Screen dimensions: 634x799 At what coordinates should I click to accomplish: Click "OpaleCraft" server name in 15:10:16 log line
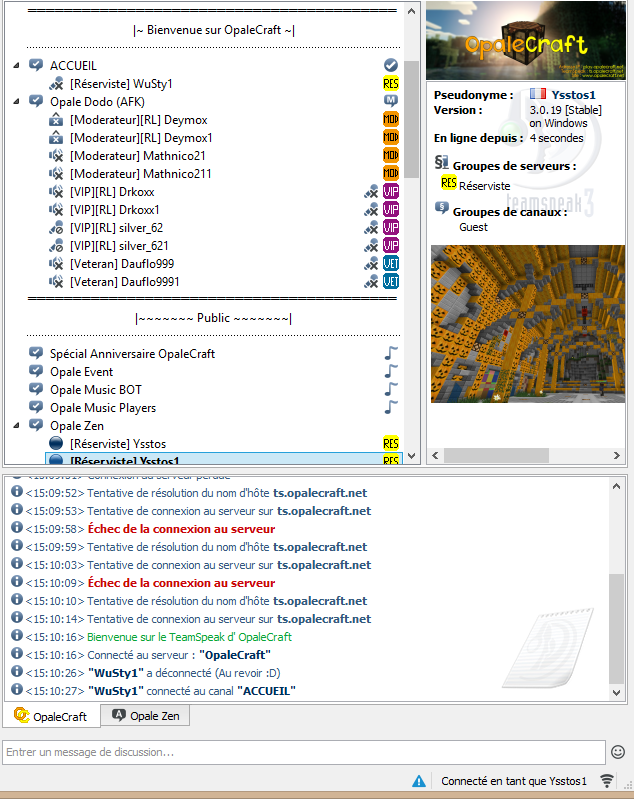click(235, 655)
